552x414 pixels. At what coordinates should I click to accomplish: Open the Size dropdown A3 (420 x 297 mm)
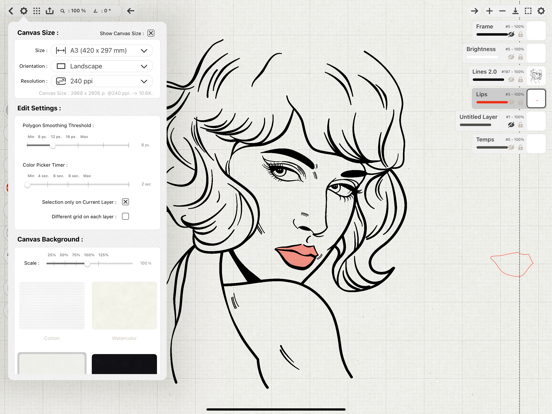pos(102,51)
